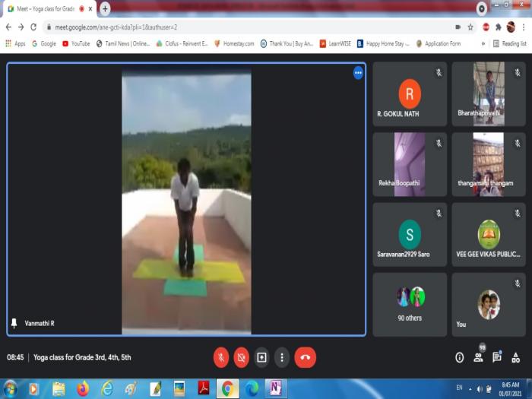Open the Homestay.com bookmark
This screenshot has width=532, height=399.
pos(234,43)
